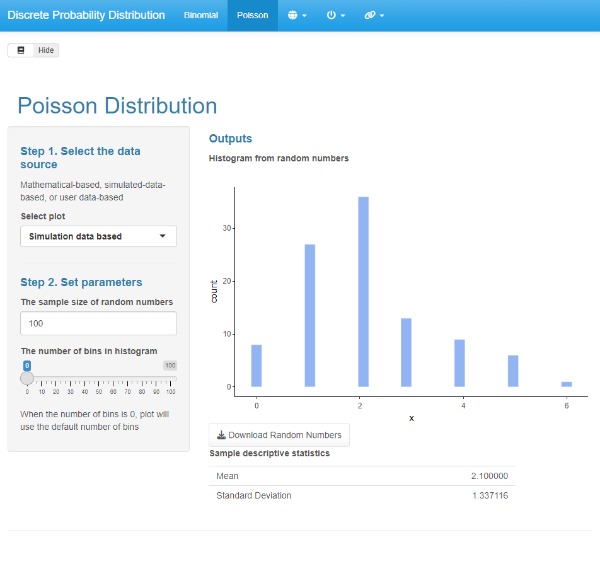Viewport: 600px width, 573px height.
Task: Click the tallest histogram bar at x=2
Action: point(363,292)
